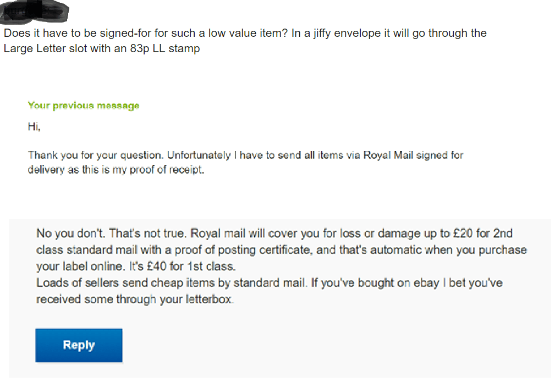The width and height of the screenshot is (555, 392).
Task: Open the 'Your previous message' link
Action: click(83, 105)
